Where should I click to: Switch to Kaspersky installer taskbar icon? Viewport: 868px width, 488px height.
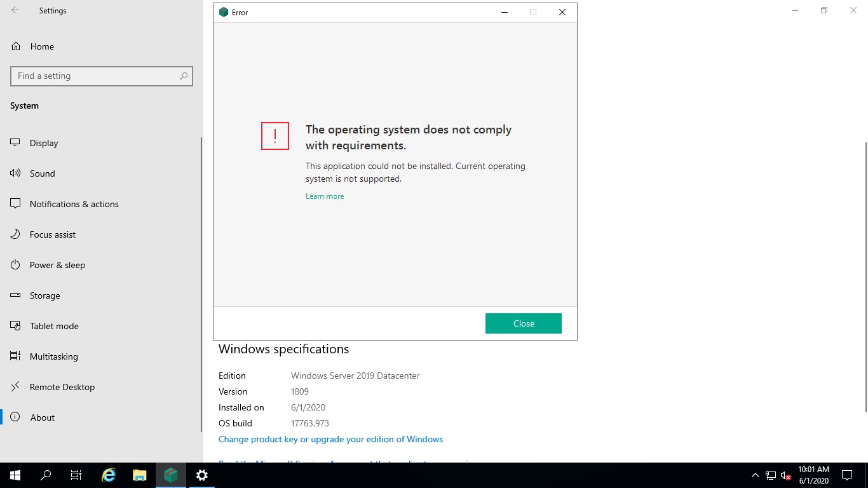pos(170,475)
